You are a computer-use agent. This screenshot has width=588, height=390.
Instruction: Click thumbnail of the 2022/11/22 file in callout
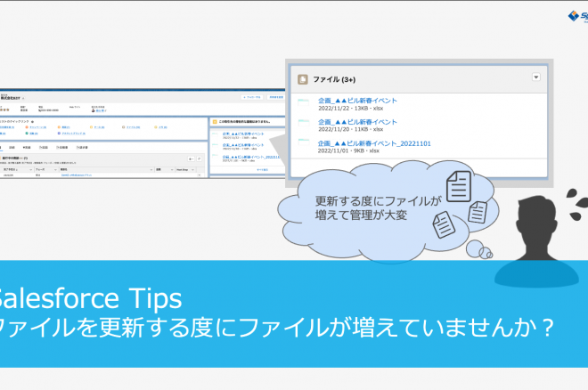[304, 102]
